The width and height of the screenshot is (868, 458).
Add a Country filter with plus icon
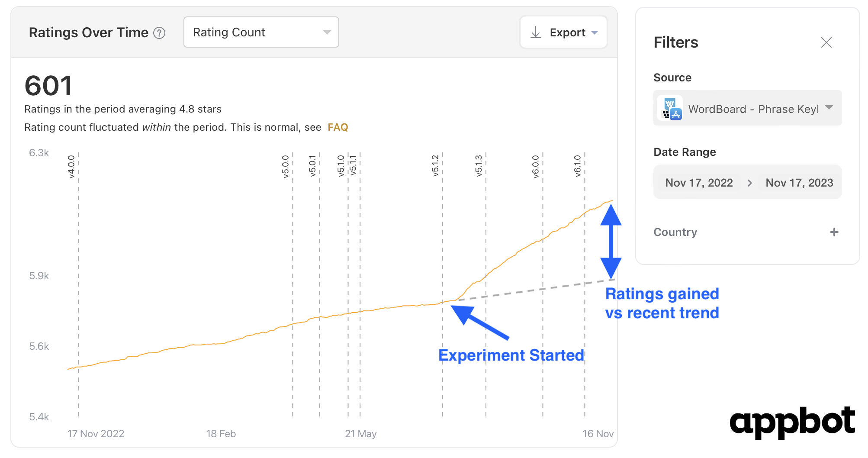(834, 232)
